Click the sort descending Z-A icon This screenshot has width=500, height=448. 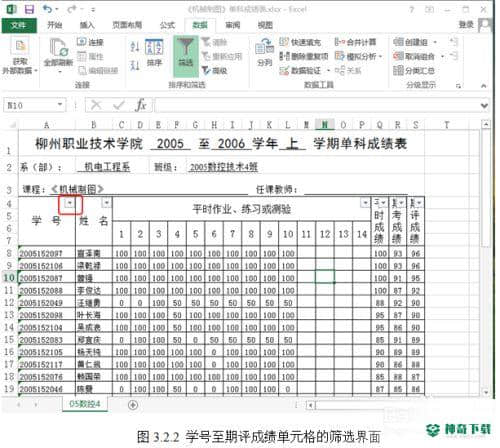135,64
